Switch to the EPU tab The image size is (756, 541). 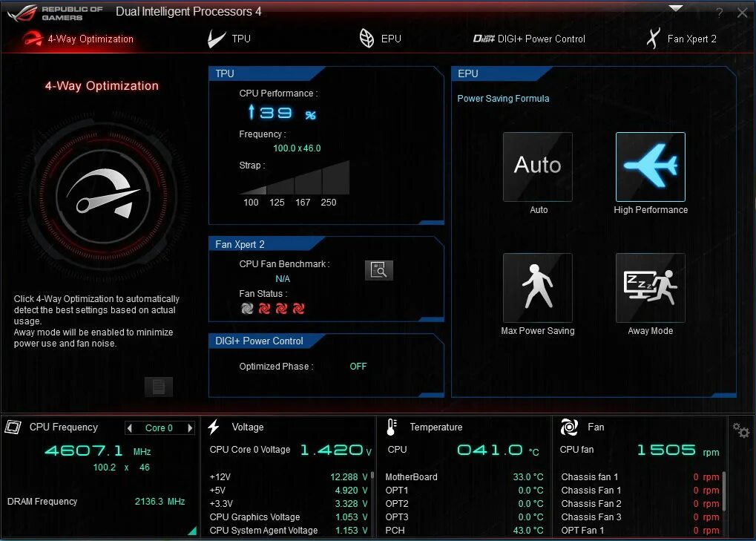[x=380, y=39]
